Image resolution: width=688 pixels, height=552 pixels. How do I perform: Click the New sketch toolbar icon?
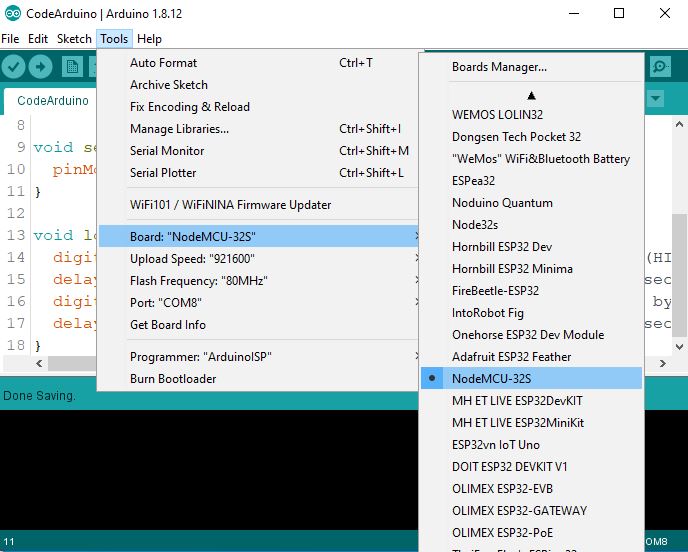(72, 67)
